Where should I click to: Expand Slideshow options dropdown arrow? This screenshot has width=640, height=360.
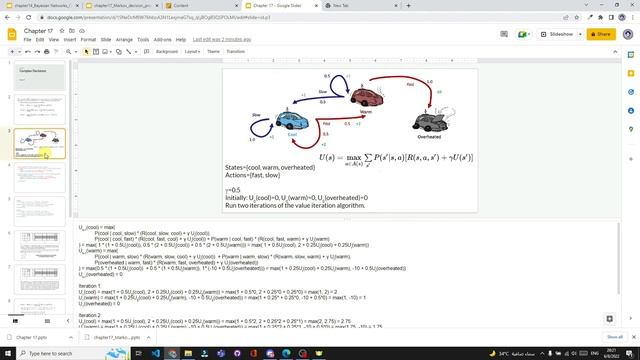[x=580, y=34]
